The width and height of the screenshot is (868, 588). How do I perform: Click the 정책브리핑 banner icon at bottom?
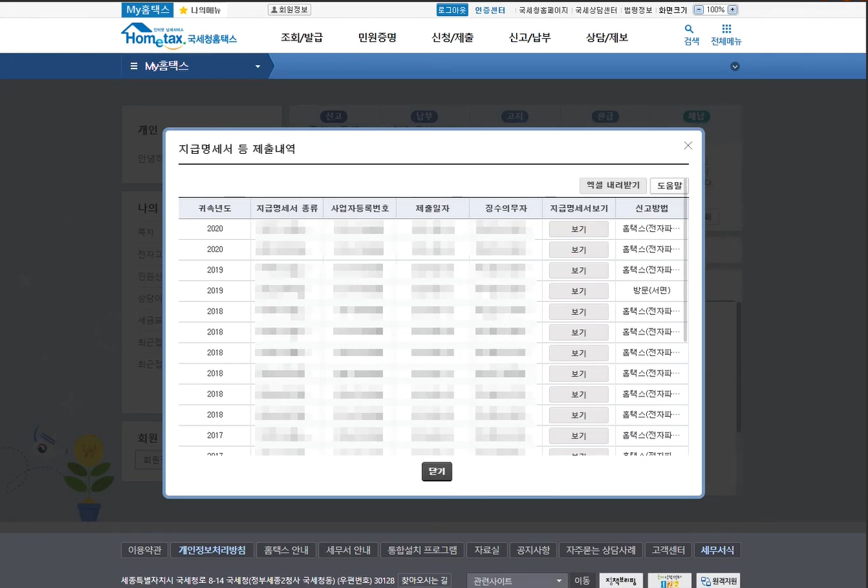coord(620,580)
